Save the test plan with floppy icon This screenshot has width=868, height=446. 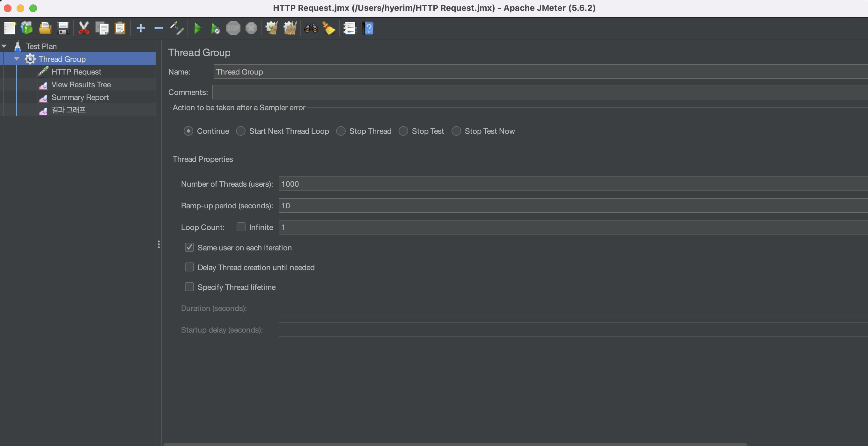pos(63,28)
